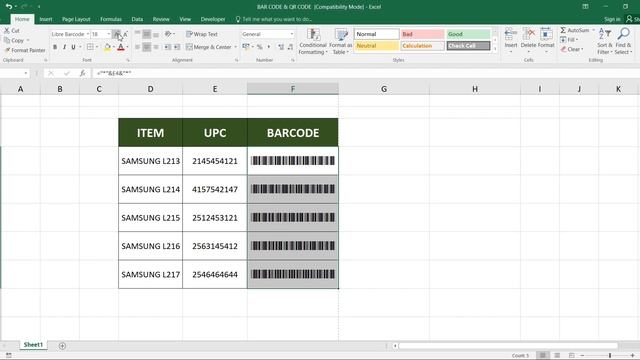This screenshot has height=360, width=640.
Task: Click Merge & Center button
Action: tap(209, 47)
